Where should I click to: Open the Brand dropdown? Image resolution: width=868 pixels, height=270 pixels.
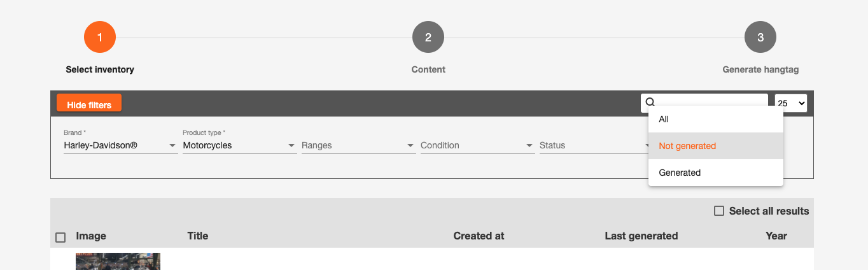pos(120,146)
